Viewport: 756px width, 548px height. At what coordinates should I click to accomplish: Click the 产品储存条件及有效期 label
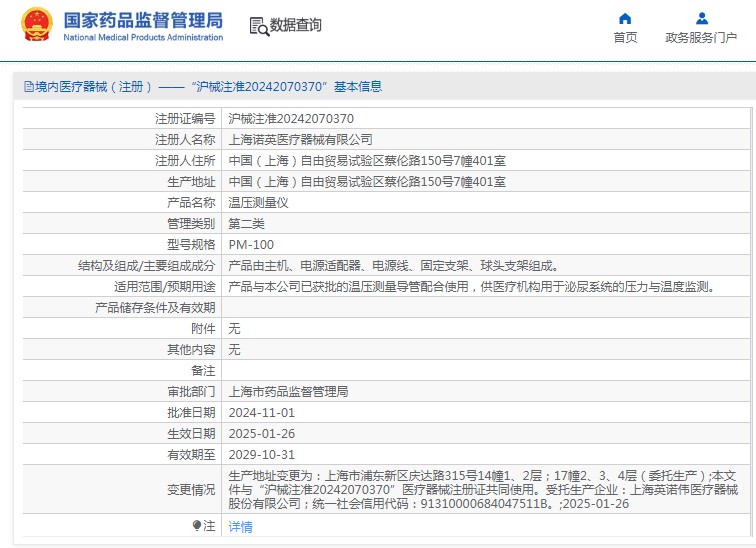click(x=155, y=307)
